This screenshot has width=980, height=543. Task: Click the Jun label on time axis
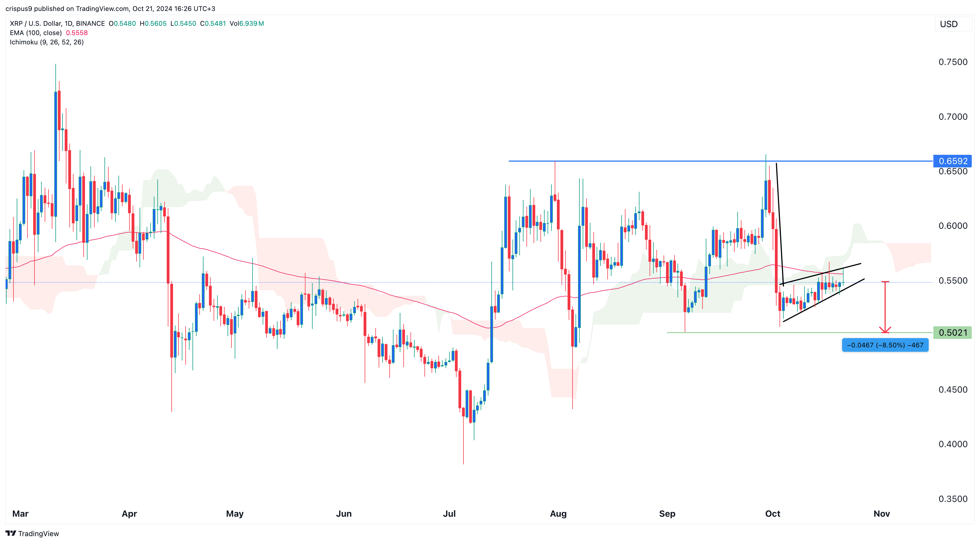pos(344,514)
